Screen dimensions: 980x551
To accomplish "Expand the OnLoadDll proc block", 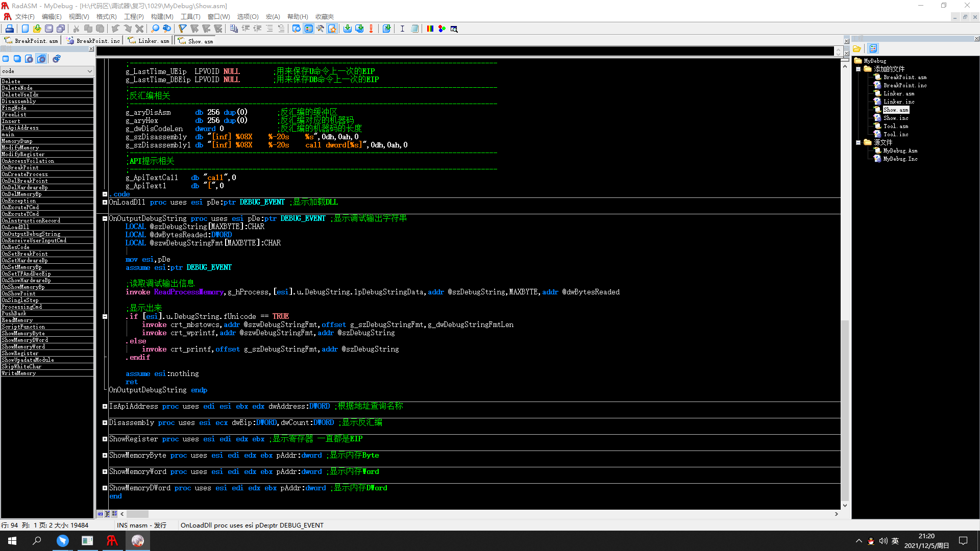I will 105,203.
